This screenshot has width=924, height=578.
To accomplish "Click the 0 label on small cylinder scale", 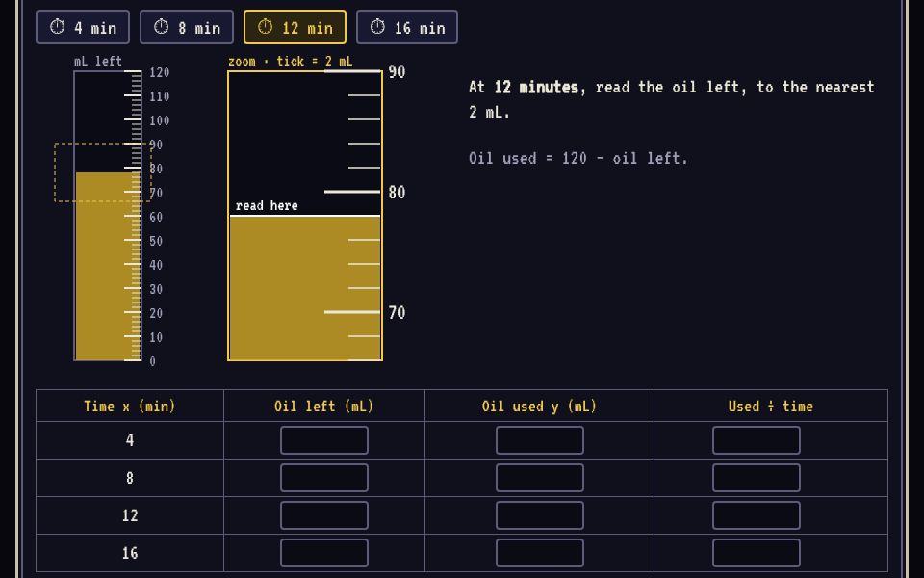I will (153, 361).
